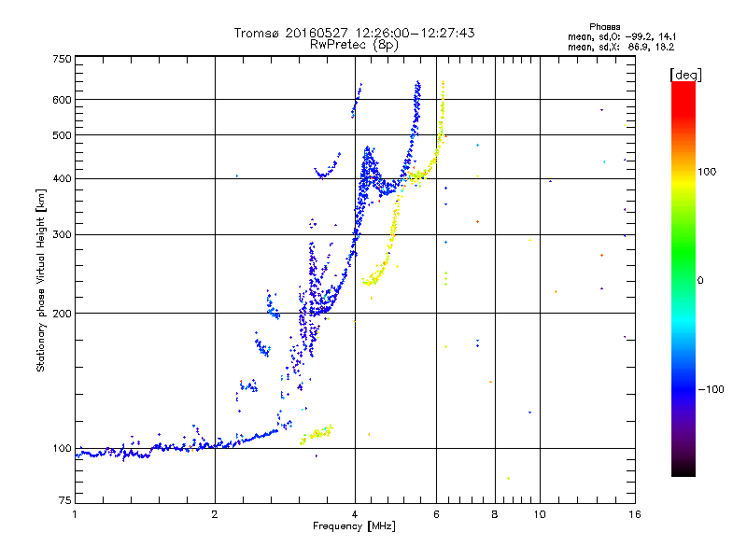Click the "100" height axis tick label
The width and height of the screenshot is (747, 560).
click(x=62, y=448)
